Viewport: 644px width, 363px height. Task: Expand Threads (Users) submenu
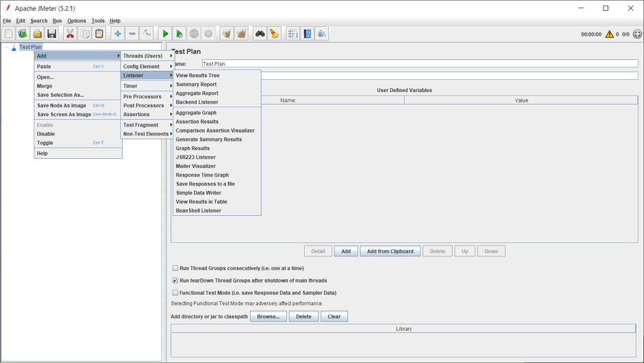147,56
